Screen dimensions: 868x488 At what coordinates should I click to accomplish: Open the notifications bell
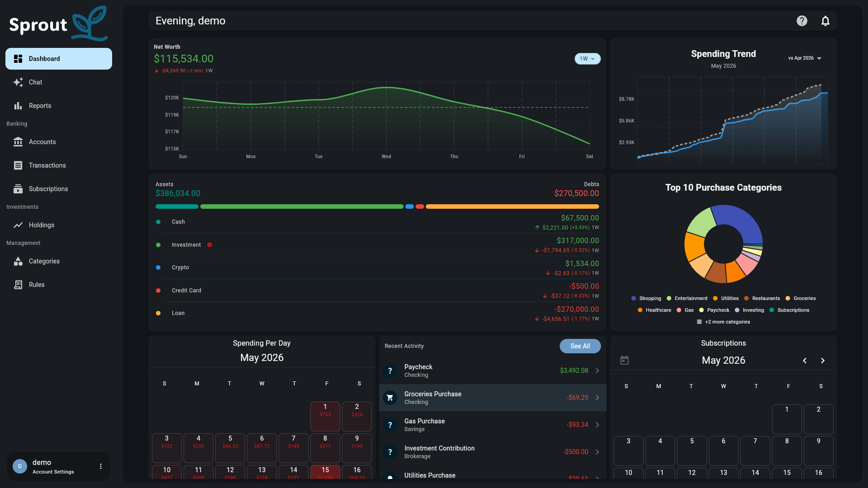[x=826, y=21]
